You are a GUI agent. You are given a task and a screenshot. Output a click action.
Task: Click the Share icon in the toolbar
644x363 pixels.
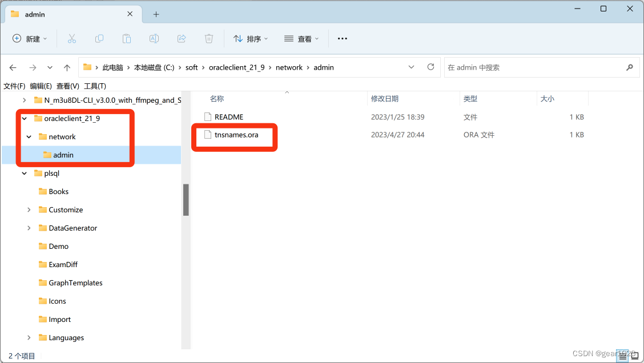(181, 38)
